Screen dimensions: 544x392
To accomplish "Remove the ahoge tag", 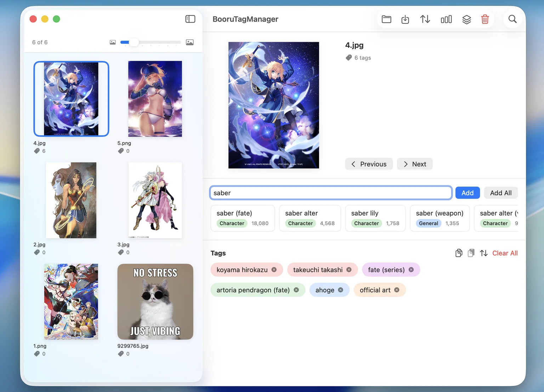I will 341,290.
